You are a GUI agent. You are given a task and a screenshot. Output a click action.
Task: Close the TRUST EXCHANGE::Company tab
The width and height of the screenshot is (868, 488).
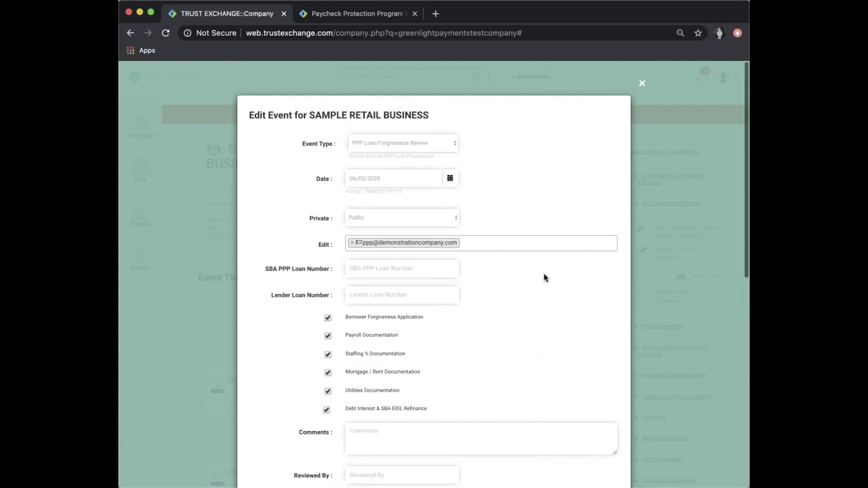[283, 14]
